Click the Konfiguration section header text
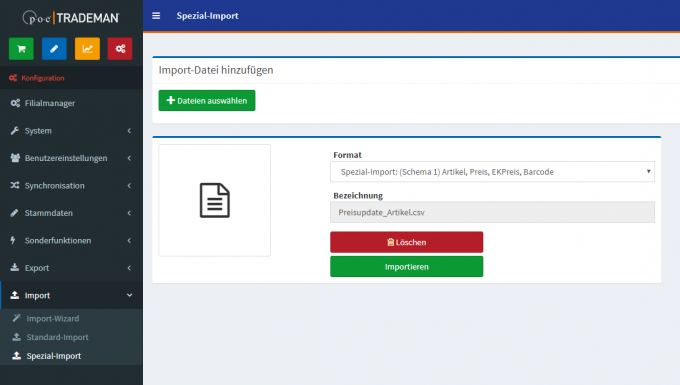This screenshot has height=385, width=680. point(43,78)
